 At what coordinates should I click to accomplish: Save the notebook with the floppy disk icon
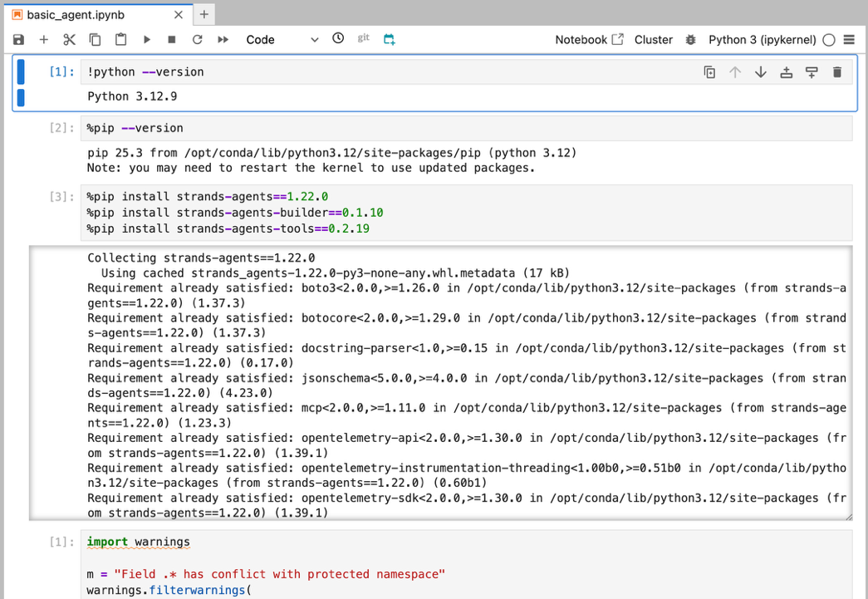pos(18,39)
